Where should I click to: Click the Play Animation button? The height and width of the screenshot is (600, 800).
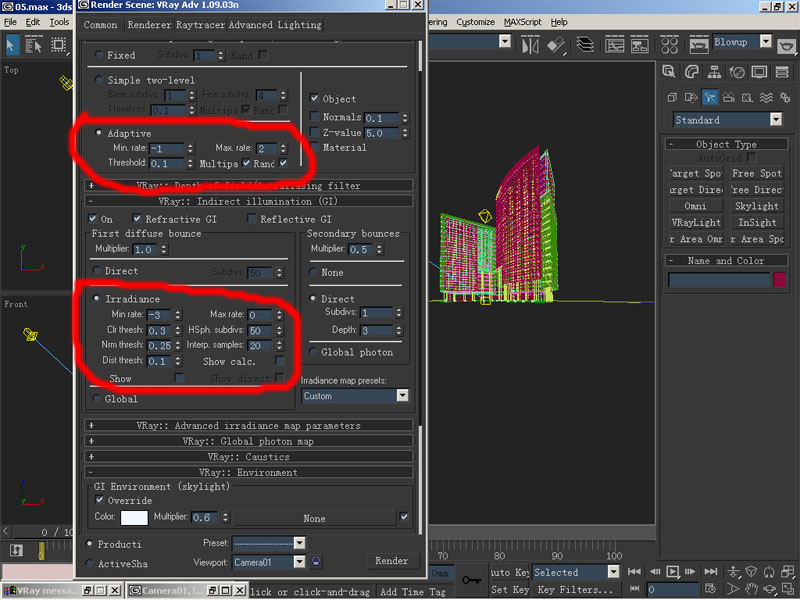tap(673, 571)
